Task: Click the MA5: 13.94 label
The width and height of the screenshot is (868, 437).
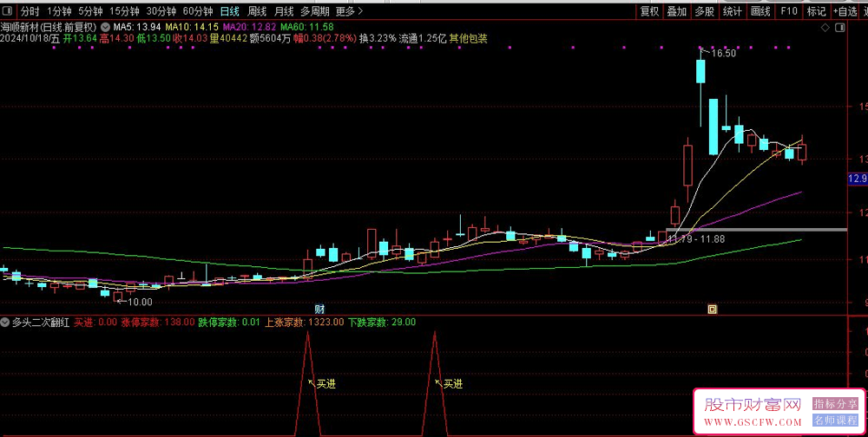Action: tap(137, 27)
